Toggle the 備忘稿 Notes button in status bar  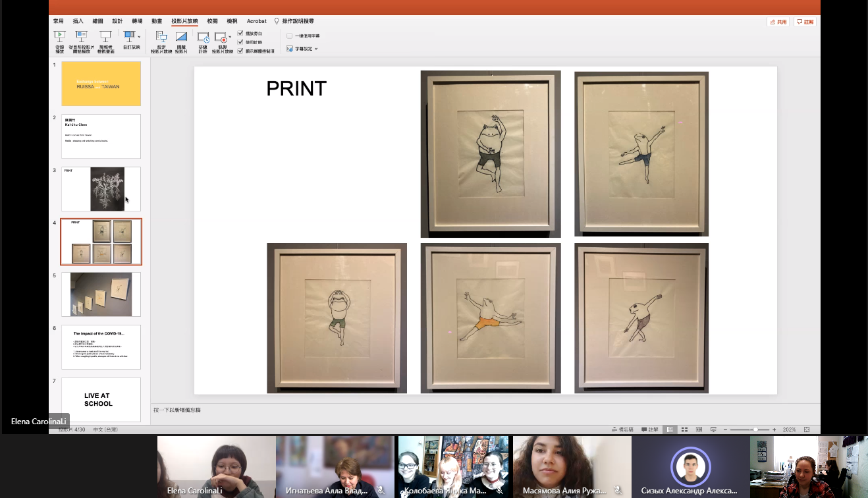tap(622, 429)
